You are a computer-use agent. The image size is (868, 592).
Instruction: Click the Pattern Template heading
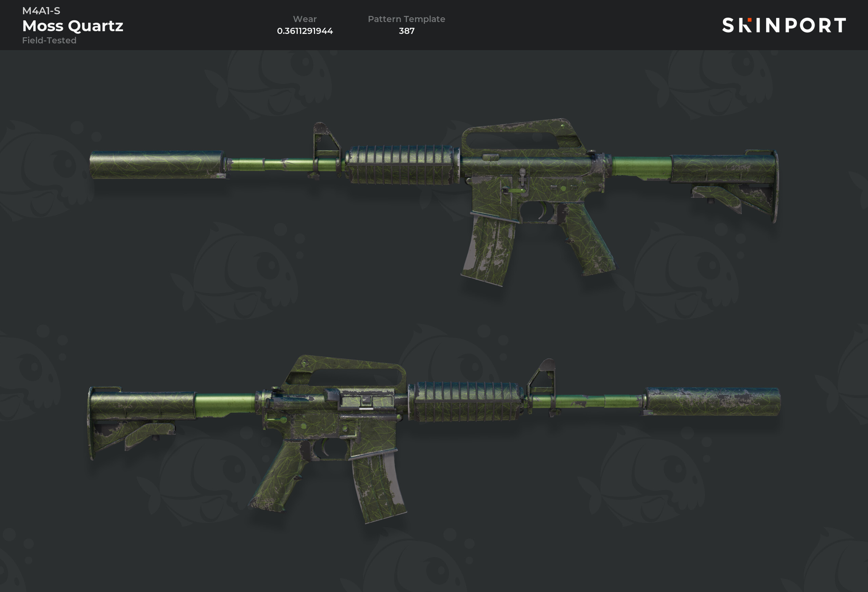point(406,19)
